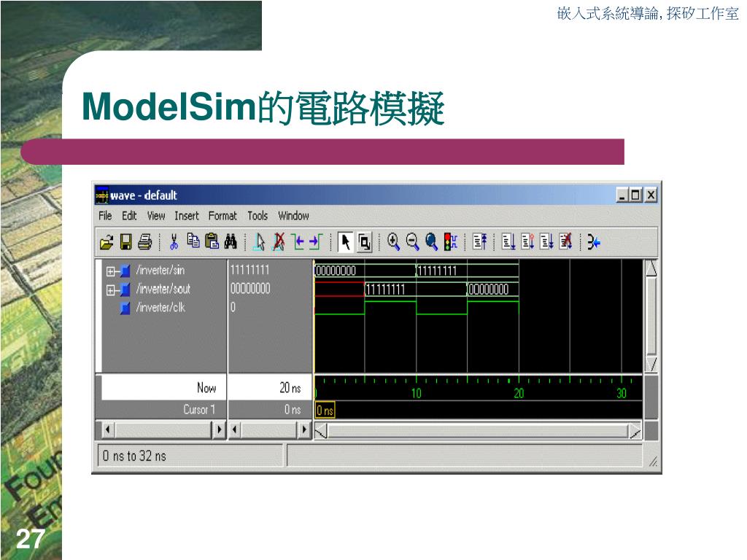Click the Find Next Transition arrow icon
Viewport: 747px width, 560px height.
tap(316, 242)
